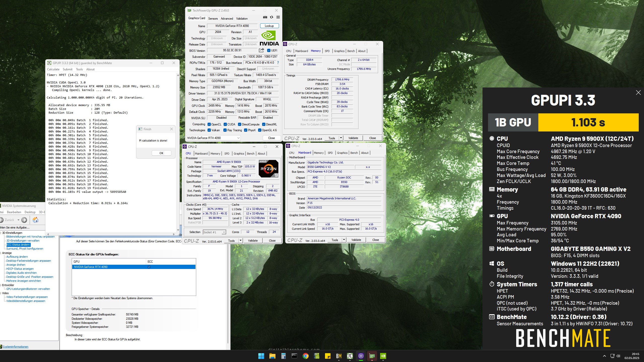Launch Google Chrome from the taskbar
Viewport: 644px width, 362px height.
tap(305, 356)
